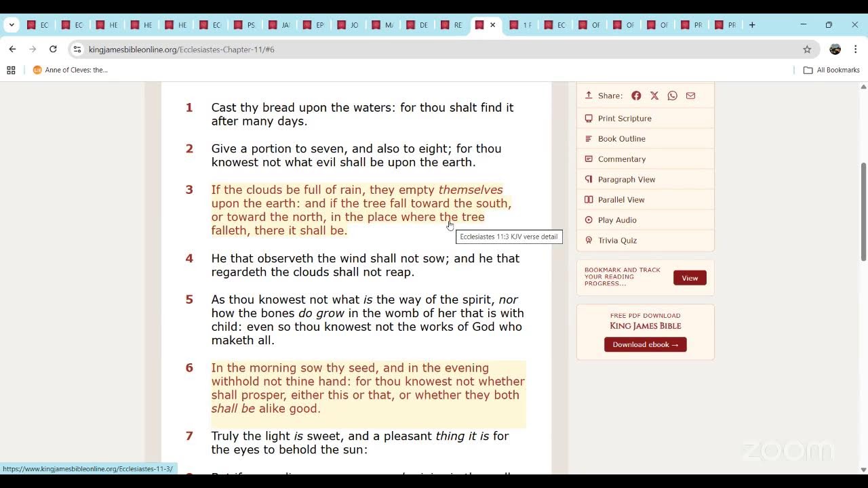The height and width of the screenshot is (488, 868).
Task: Open verse text "Give a portion to seven"
Action: [280, 149]
